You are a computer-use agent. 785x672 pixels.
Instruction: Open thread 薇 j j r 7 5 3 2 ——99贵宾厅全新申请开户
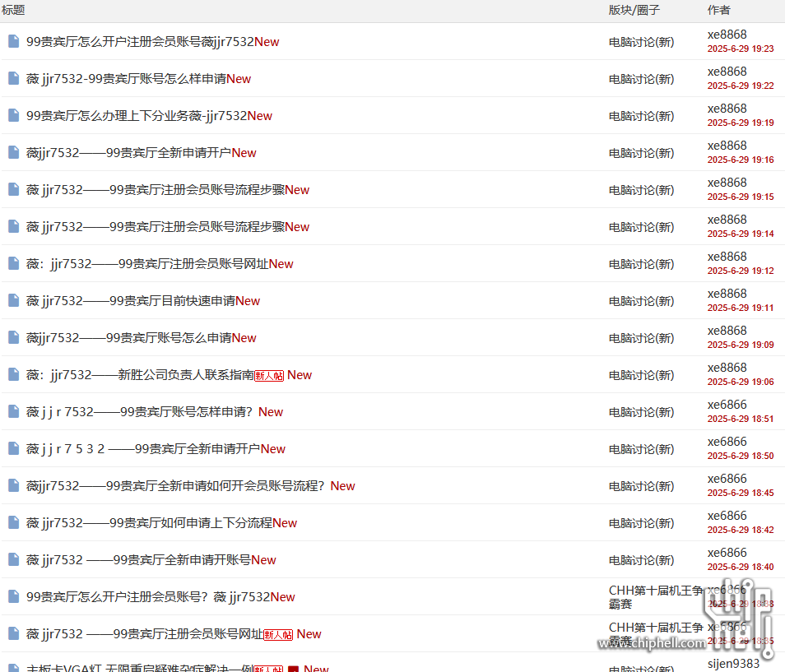click(143, 449)
